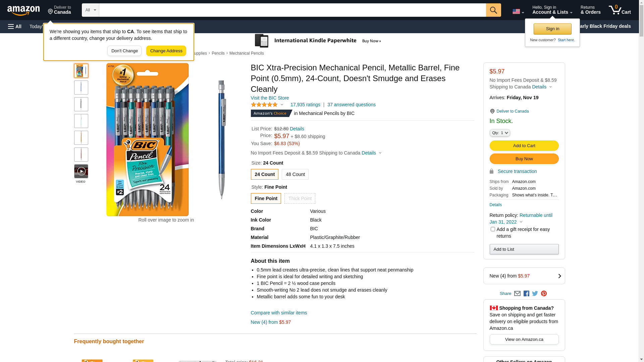The height and width of the screenshot is (362, 644).
Task: Open the shopping cart icon
Action: coord(619,10)
